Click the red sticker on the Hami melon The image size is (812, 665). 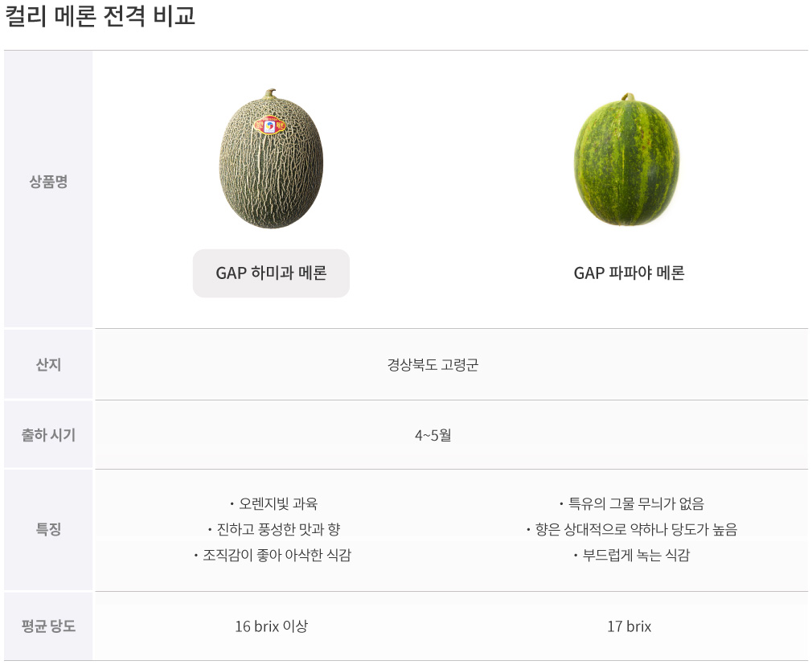(269, 125)
